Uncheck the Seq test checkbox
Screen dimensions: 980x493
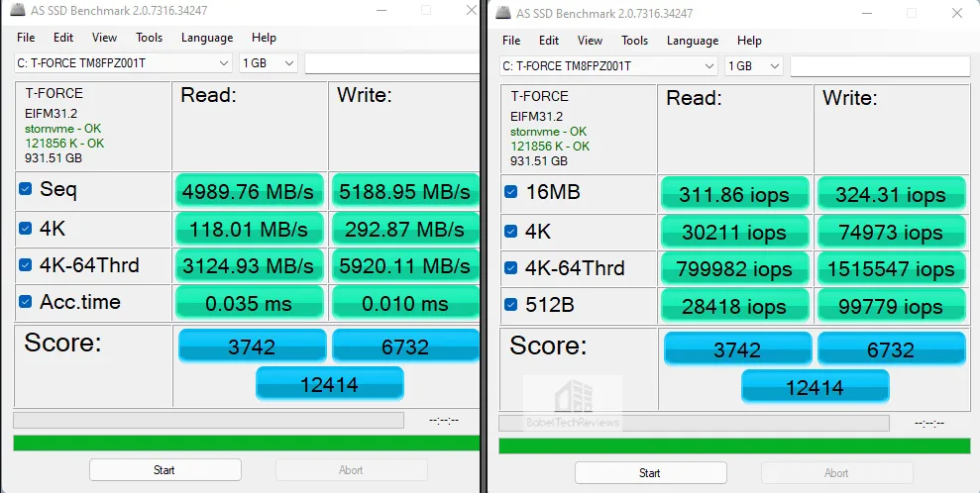(x=25, y=188)
